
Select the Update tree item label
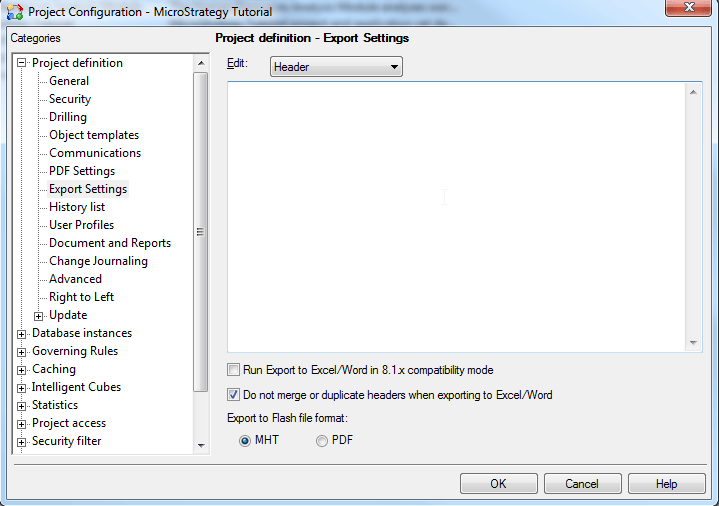[x=68, y=315]
